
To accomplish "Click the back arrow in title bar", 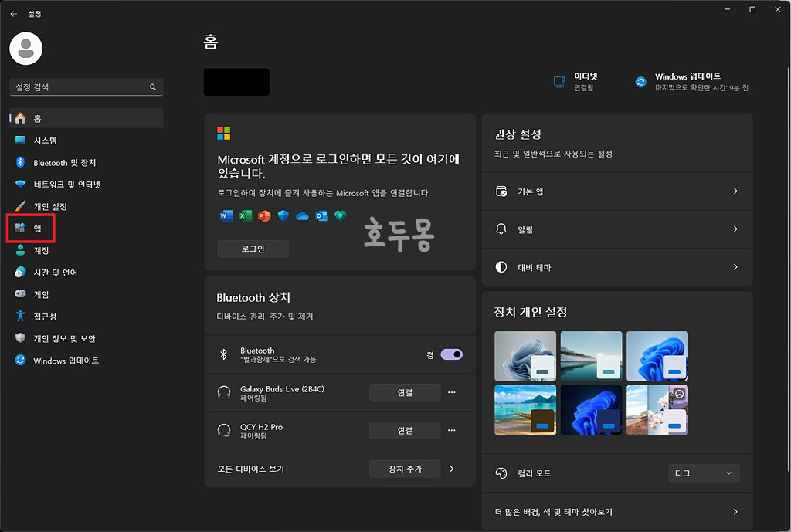I will tap(14, 14).
